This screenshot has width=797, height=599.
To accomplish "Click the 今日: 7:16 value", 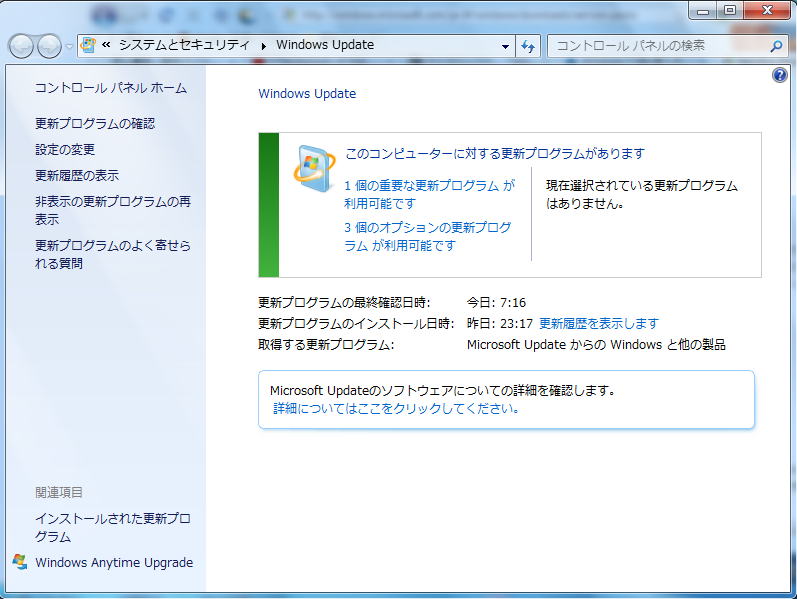I will 496,303.
